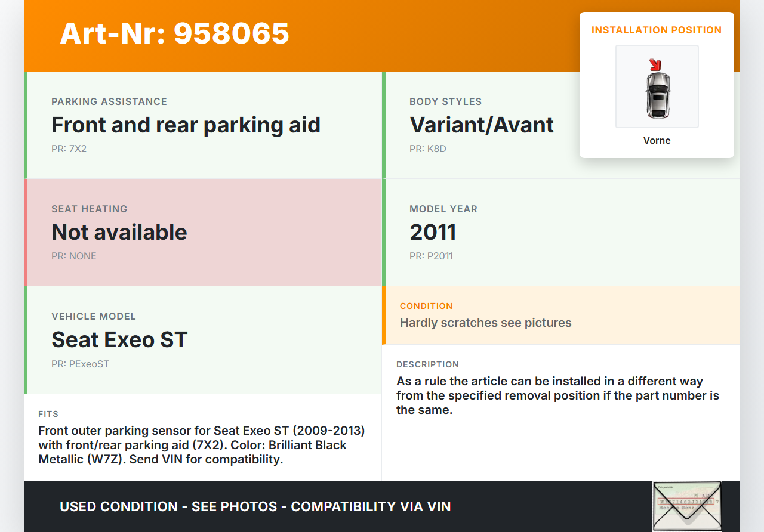Click the PR: P2011 code
Viewport: 764px width, 532px height.
pos(431,256)
